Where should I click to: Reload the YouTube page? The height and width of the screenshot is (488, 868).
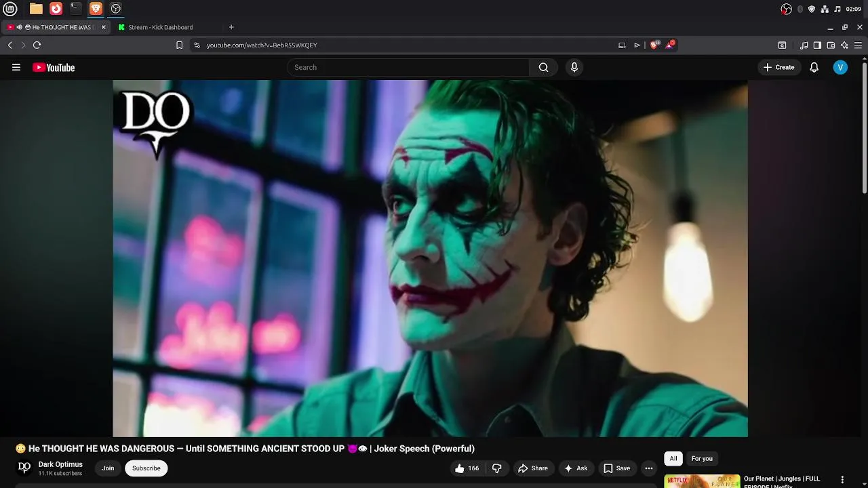[x=37, y=45]
